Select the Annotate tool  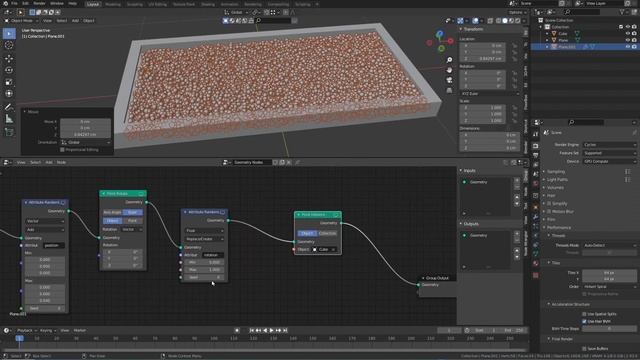[x=9, y=107]
